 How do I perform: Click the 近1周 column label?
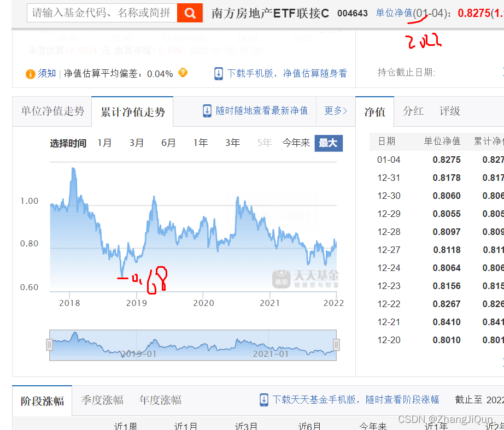[125, 426]
